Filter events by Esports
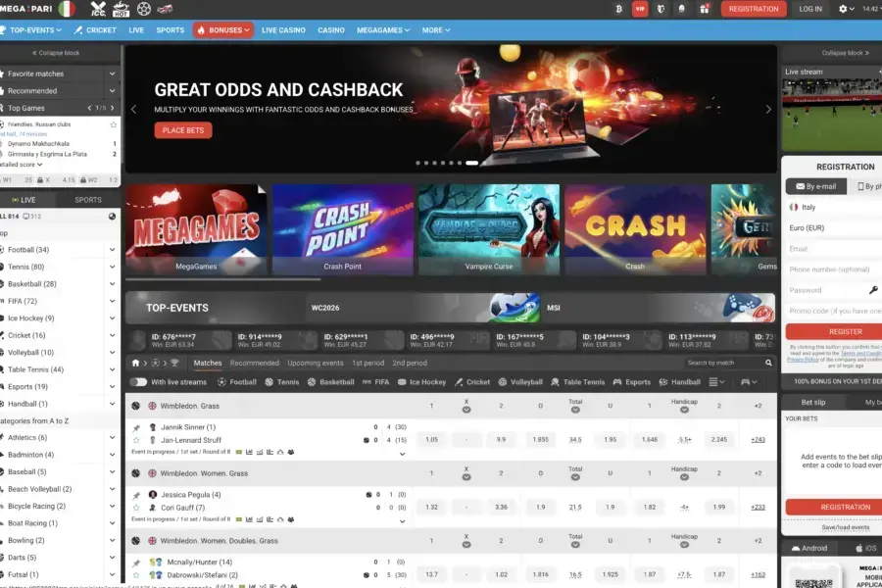Image resolution: width=882 pixels, height=588 pixels. (x=632, y=382)
